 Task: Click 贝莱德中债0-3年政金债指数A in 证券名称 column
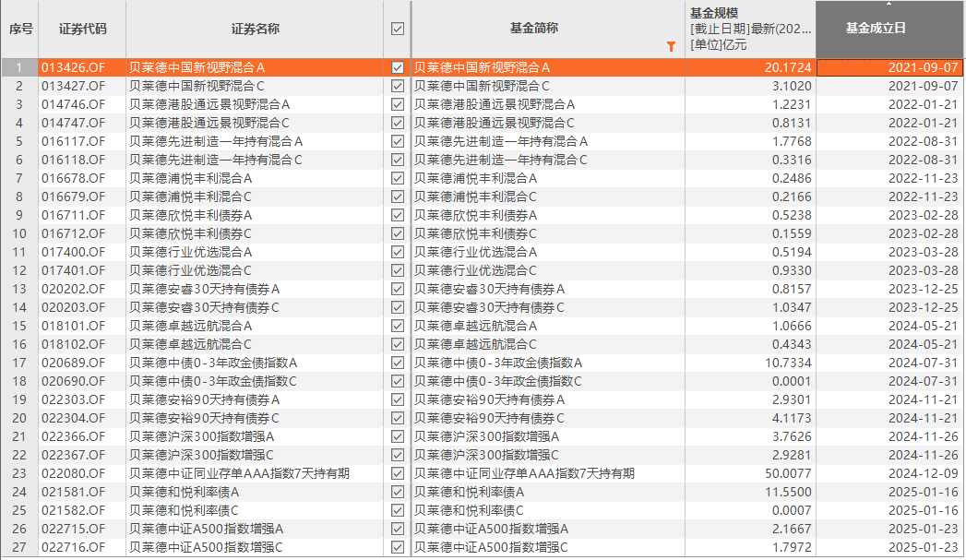click(x=214, y=363)
